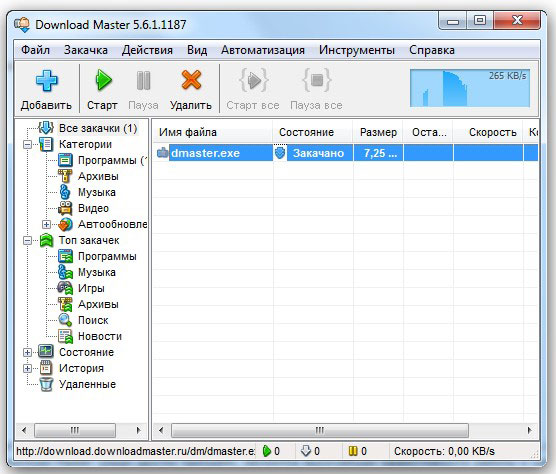Click the Автообновление globe icon
Image resolution: width=556 pixels, height=474 pixels.
tap(65, 224)
